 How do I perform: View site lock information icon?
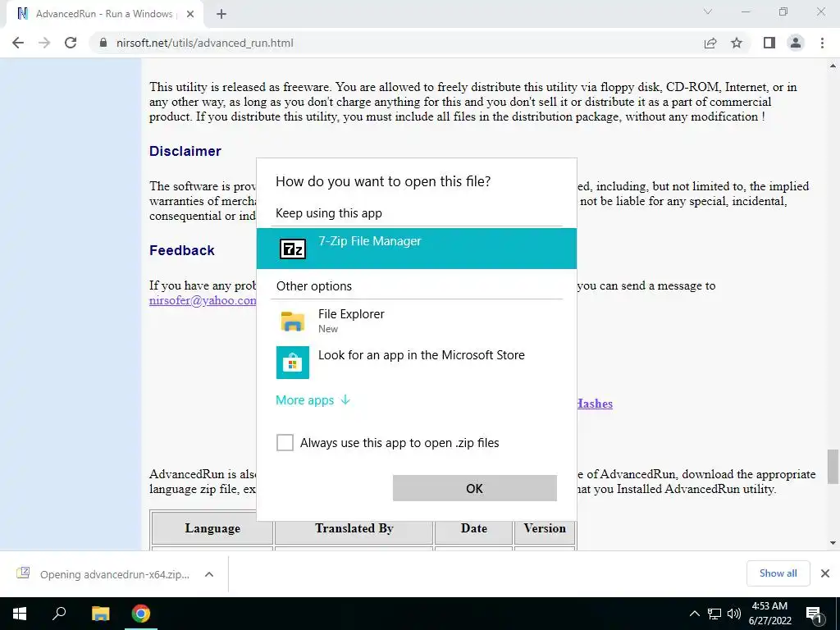[x=103, y=43]
